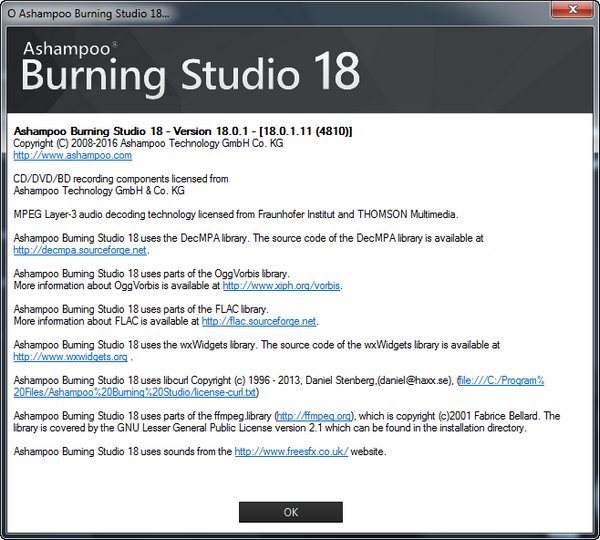
Task: Click the daniel@haxx.se email text
Action: (x=405, y=380)
